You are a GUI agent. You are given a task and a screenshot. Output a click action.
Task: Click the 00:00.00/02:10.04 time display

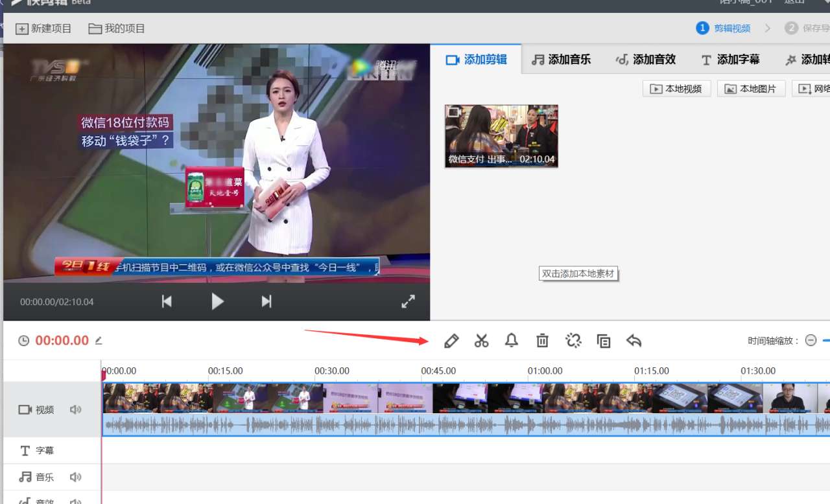(57, 302)
